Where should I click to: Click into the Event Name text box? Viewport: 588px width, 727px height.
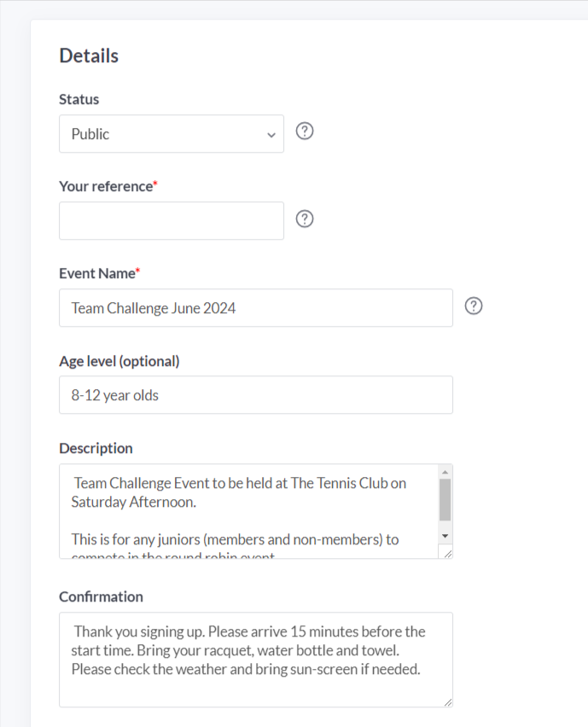click(256, 308)
